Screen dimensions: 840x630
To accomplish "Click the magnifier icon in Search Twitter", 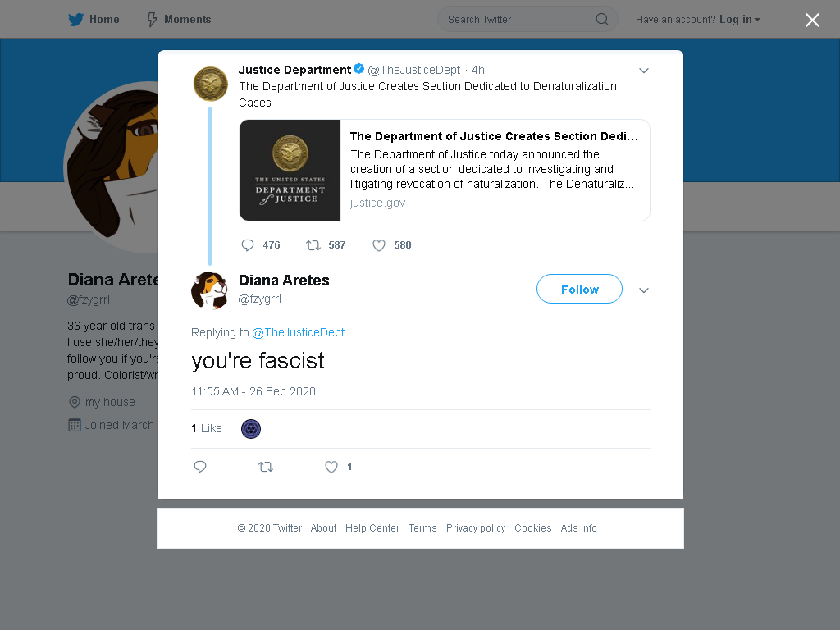I will (601, 20).
